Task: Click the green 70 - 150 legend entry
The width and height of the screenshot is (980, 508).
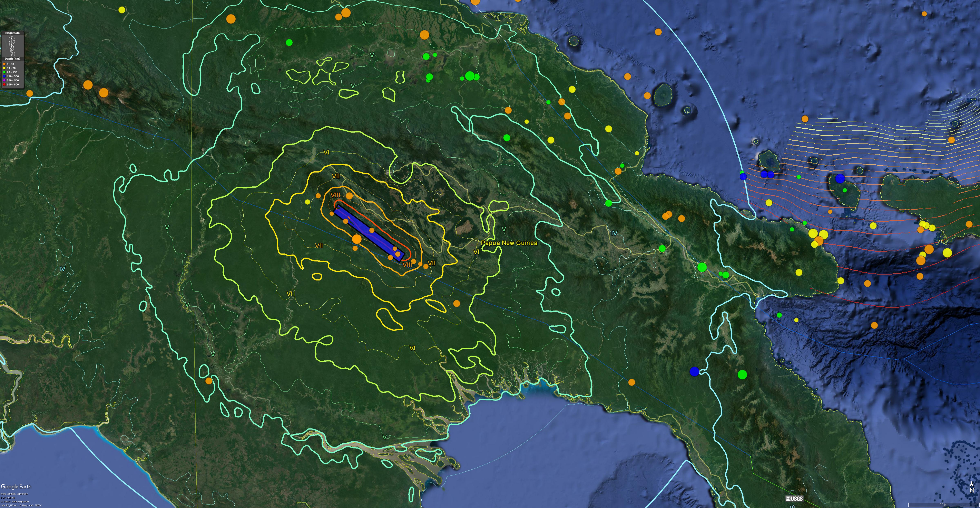Action: 12,72
